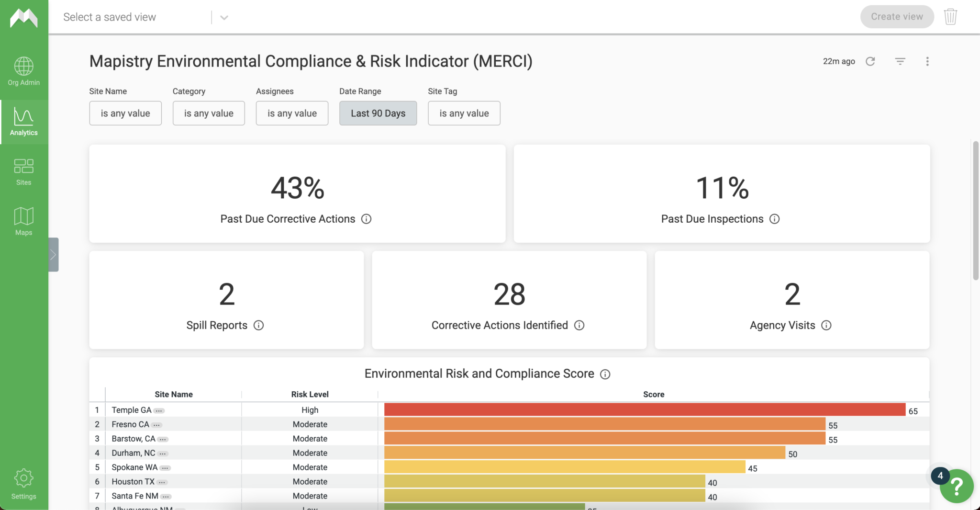The image size is (980, 510).
Task: Toggle the dashboard filters icon
Action: [900, 61]
